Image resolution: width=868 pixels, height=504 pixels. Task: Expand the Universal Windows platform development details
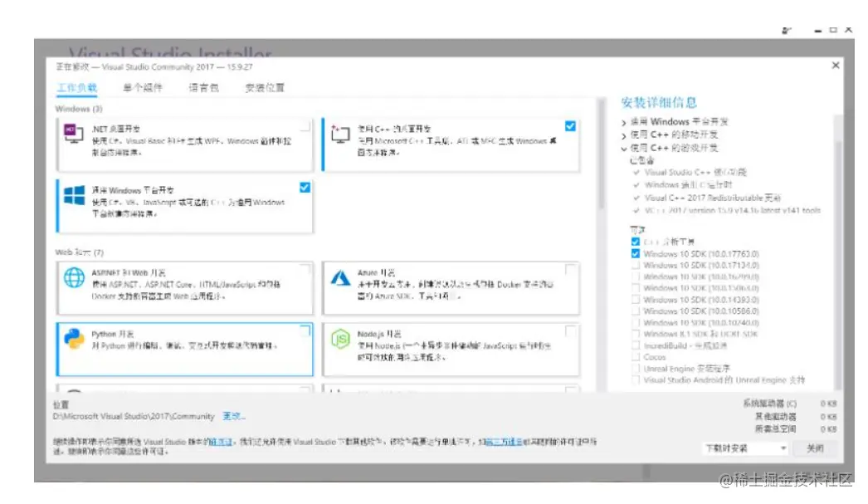tap(624, 122)
